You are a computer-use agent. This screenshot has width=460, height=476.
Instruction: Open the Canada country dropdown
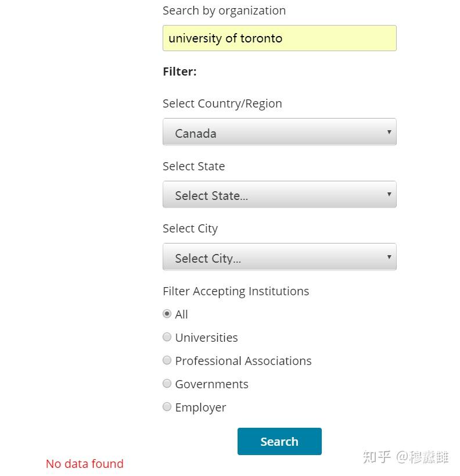pos(279,132)
